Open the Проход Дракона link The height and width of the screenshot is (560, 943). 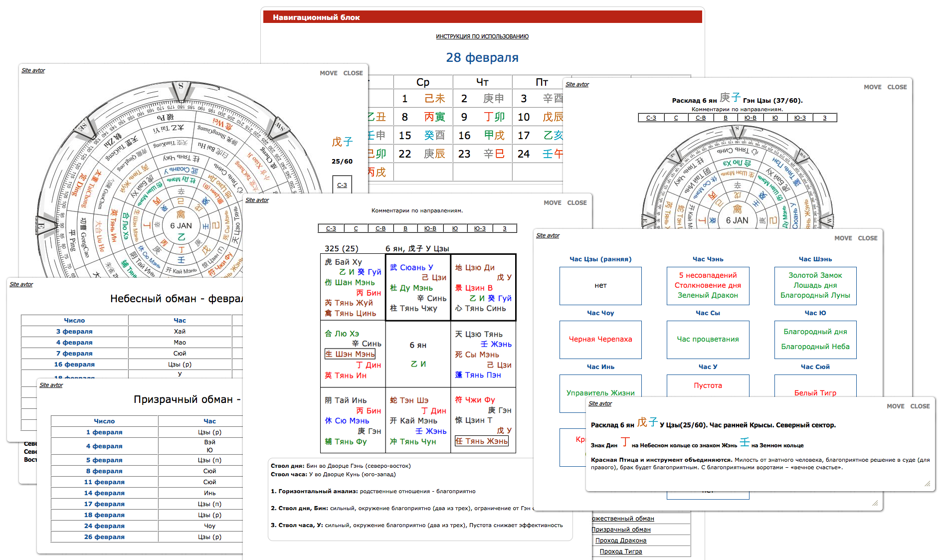tap(621, 541)
